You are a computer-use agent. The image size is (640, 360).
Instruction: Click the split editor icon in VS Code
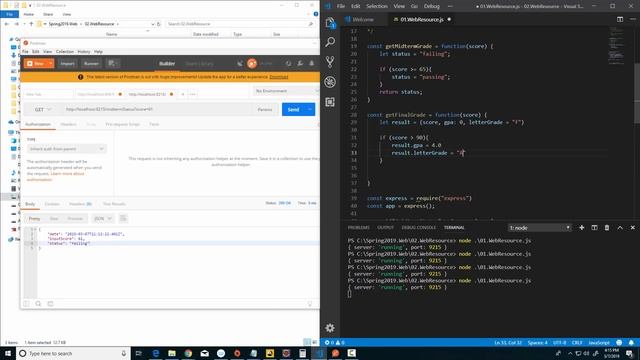tap(620, 19)
